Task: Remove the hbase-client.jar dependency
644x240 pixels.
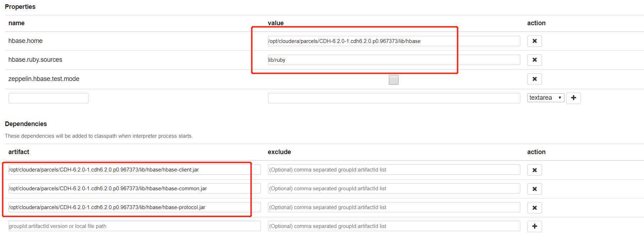Action: pyautogui.click(x=534, y=170)
